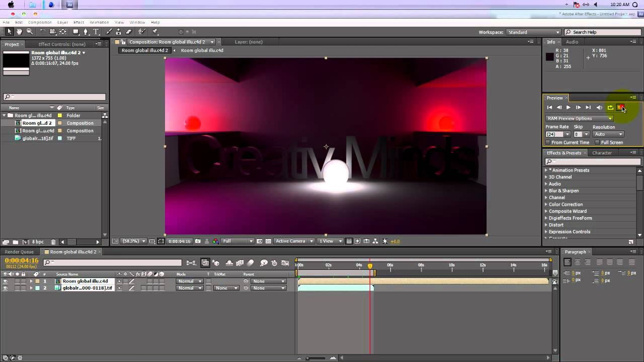Enable the From Current Time checkbox
Image resolution: width=644 pixels, height=362 pixels.
coord(548,142)
